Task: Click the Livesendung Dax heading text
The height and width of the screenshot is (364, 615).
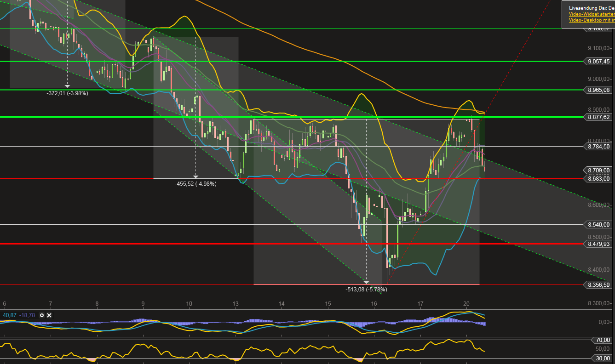Action: coord(592,8)
